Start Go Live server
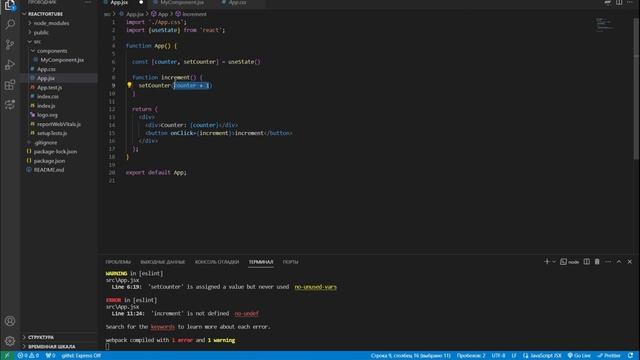 point(579,356)
